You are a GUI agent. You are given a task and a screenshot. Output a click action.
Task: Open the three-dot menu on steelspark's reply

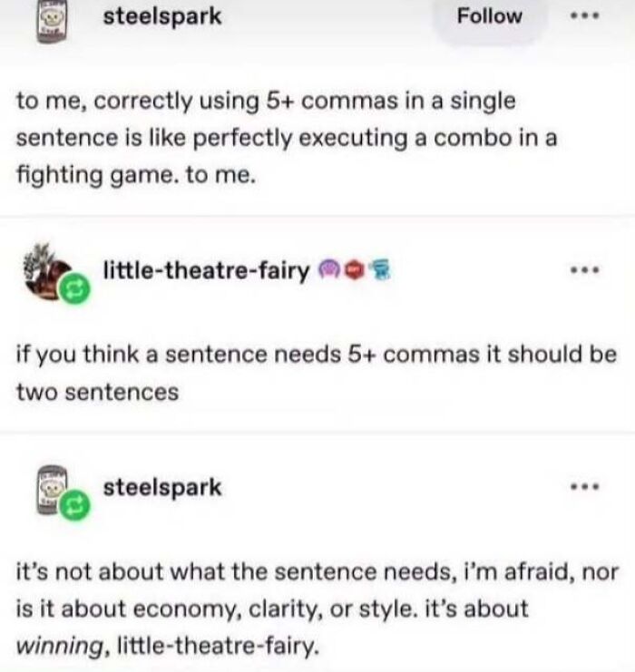tap(584, 486)
